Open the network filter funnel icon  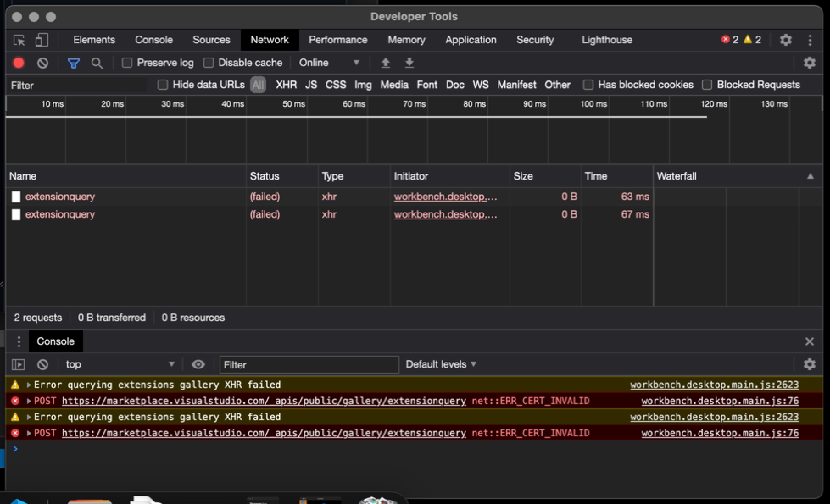click(x=73, y=63)
